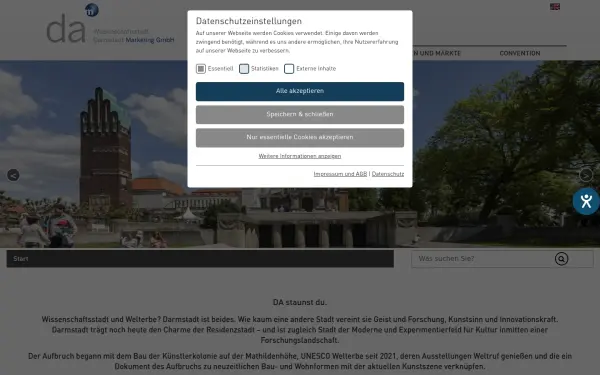Screen dimensions: 600x375
Task: Click the Datenschutzeinstellungen dialog title
Action: click(x=249, y=21)
